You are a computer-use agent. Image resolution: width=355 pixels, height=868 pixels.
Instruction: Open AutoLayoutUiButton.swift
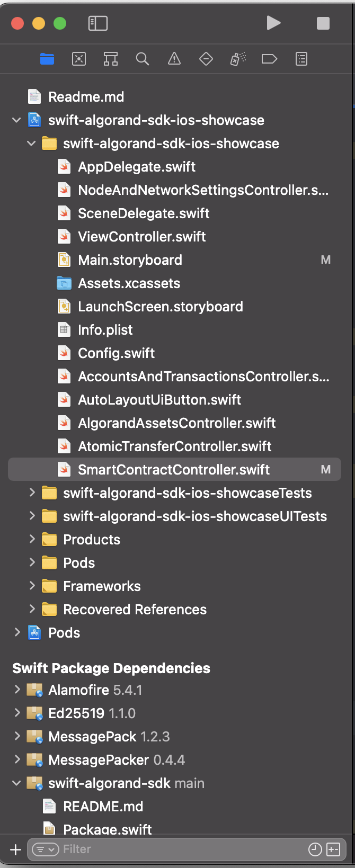[159, 400]
